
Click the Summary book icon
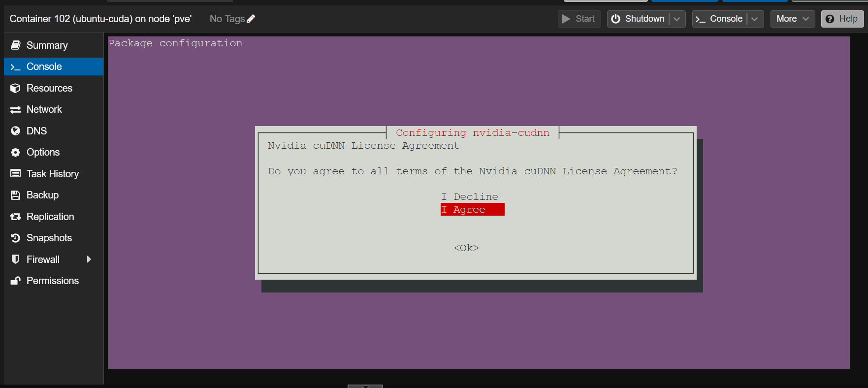point(16,45)
